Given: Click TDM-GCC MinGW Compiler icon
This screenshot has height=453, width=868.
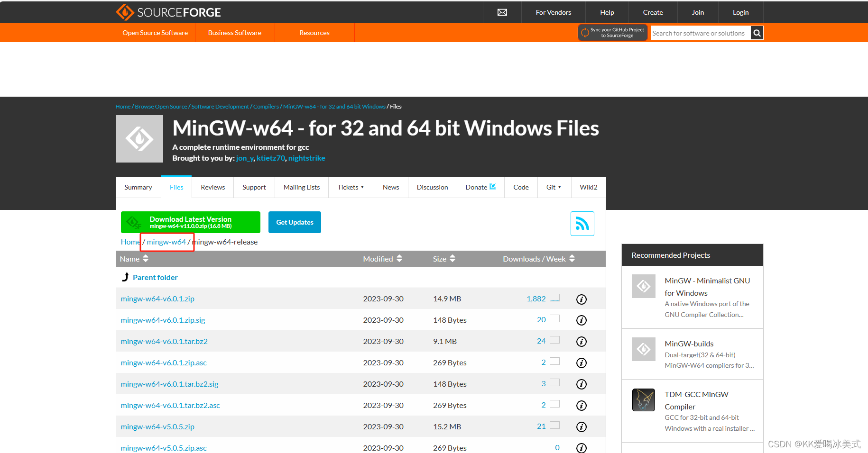Looking at the screenshot, I should coord(644,400).
